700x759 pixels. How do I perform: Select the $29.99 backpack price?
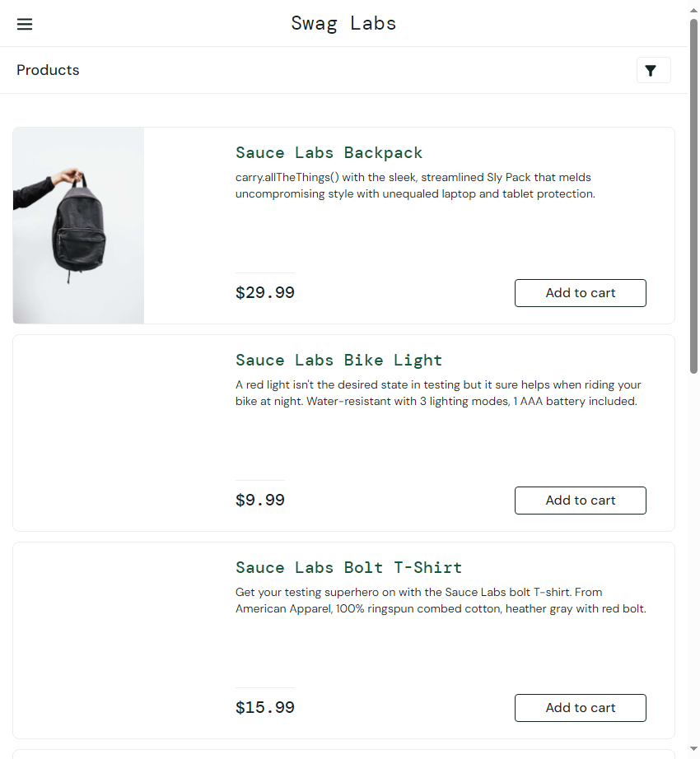[x=264, y=293]
